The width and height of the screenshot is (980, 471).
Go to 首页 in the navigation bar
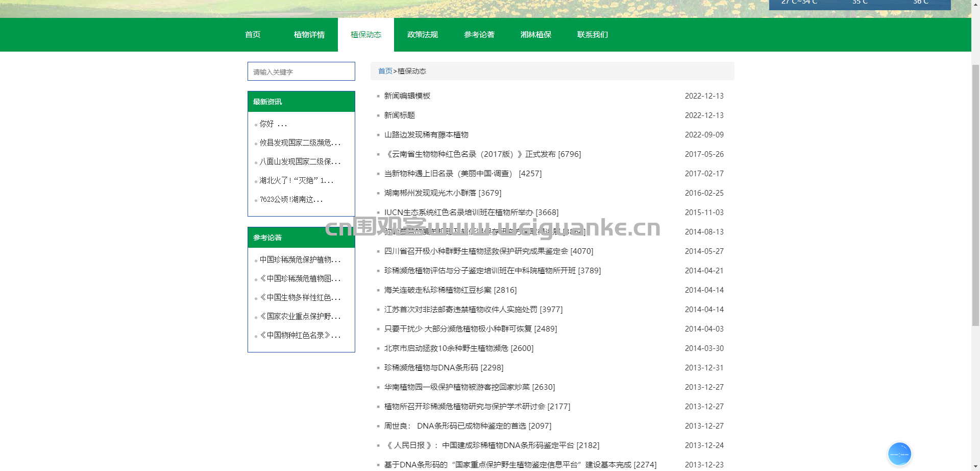pyautogui.click(x=253, y=35)
